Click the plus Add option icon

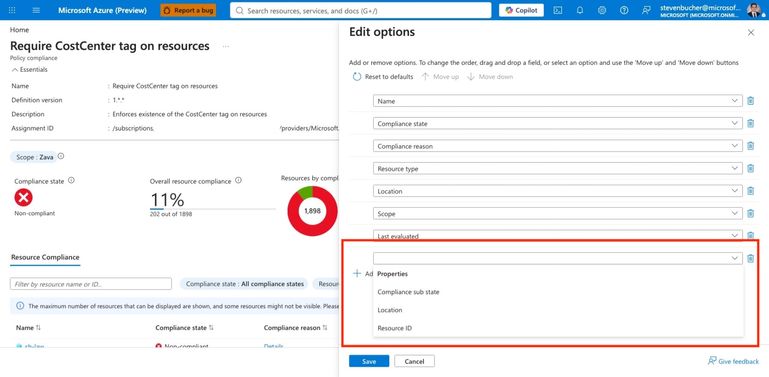358,274
